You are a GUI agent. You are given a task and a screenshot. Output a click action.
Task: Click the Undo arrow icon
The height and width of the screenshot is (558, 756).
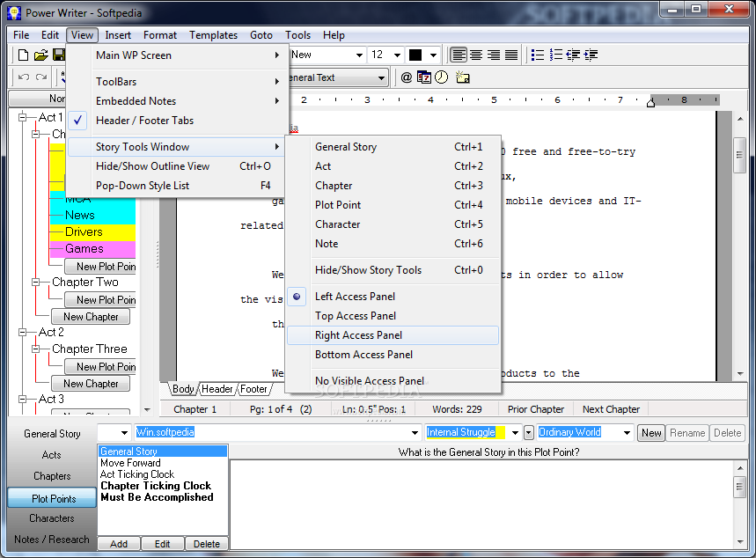point(24,77)
